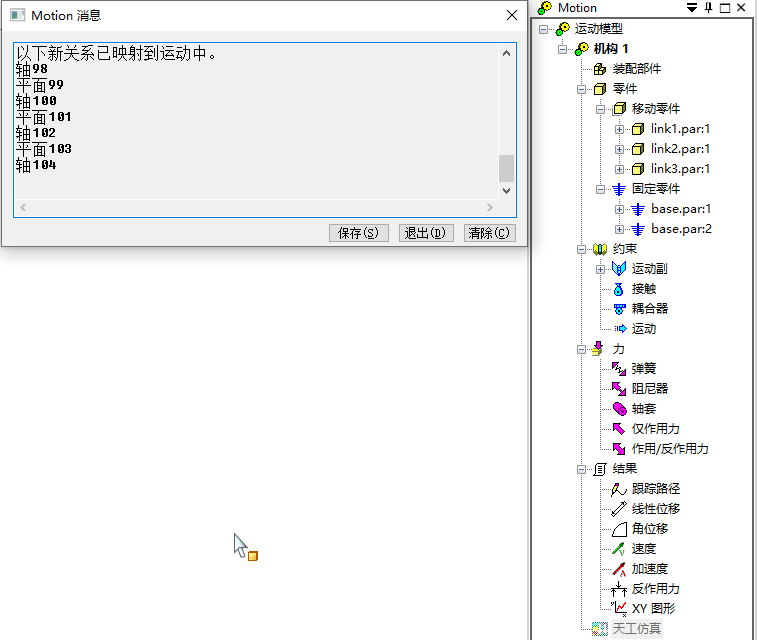The height and width of the screenshot is (640, 758).
Task: Collapse the 固定零件 tree node
Action: [x=600, y=189]
